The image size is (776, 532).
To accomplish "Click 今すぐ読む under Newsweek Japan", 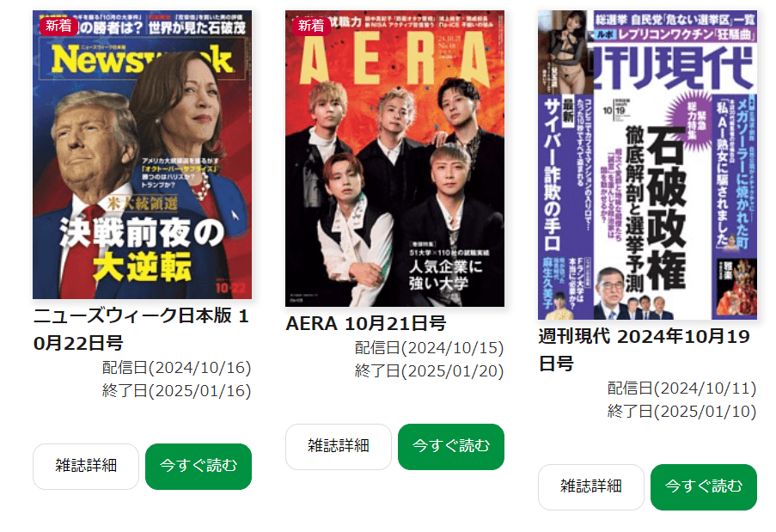I will click(199, 466).
